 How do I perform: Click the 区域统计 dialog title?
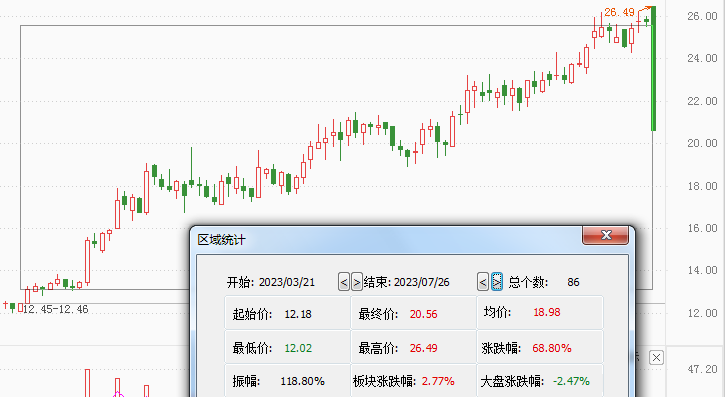coord(221,240)
